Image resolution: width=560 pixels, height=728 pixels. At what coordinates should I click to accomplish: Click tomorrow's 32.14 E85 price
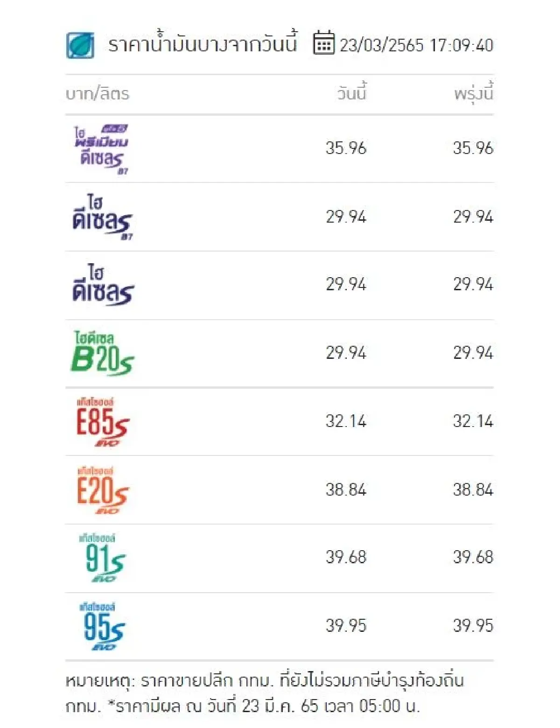coord(473,421)
